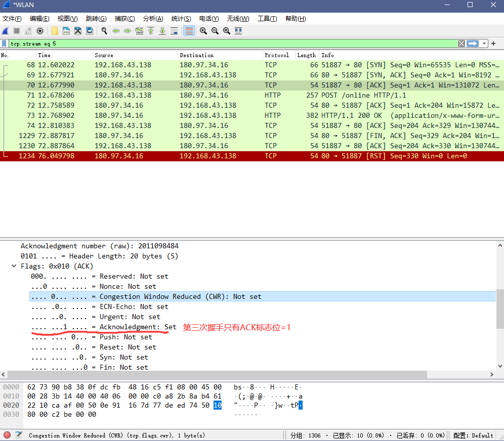Open the 统计(S) menu
This screenshot has height=441, width=504.
tap(181, 18)
